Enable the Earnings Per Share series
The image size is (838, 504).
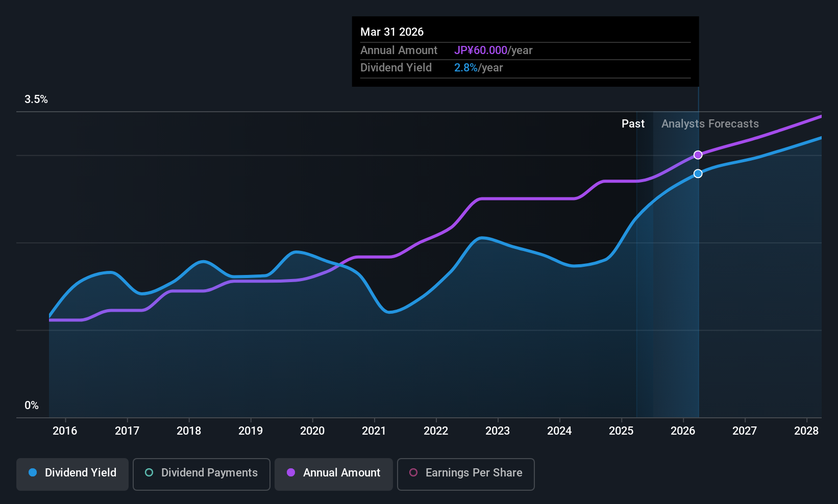click(x=466, y=474)
